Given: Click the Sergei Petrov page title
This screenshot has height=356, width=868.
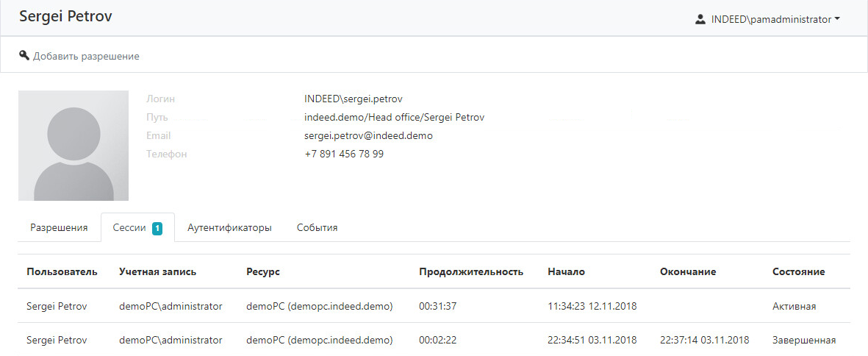Looking at the screenshot, I should 65,16.
